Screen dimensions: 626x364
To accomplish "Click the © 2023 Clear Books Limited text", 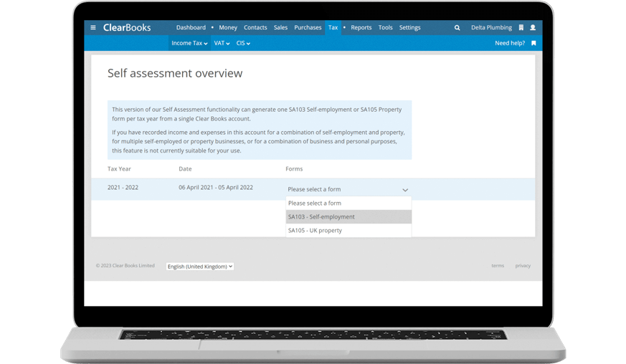I will tap(125, 266).
